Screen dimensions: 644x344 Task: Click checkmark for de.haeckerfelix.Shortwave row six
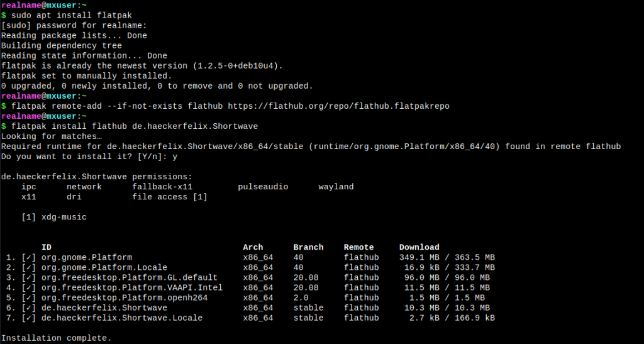(29, 308)
